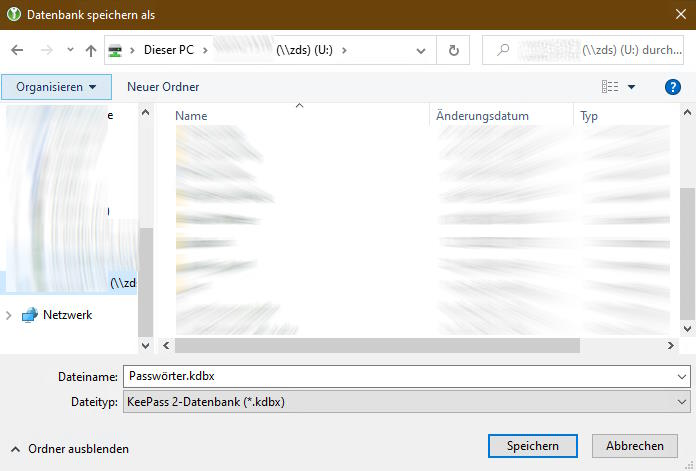Click the forward navigation arrow
Screen dimensions: 696x471
click(x=45, y=50)
